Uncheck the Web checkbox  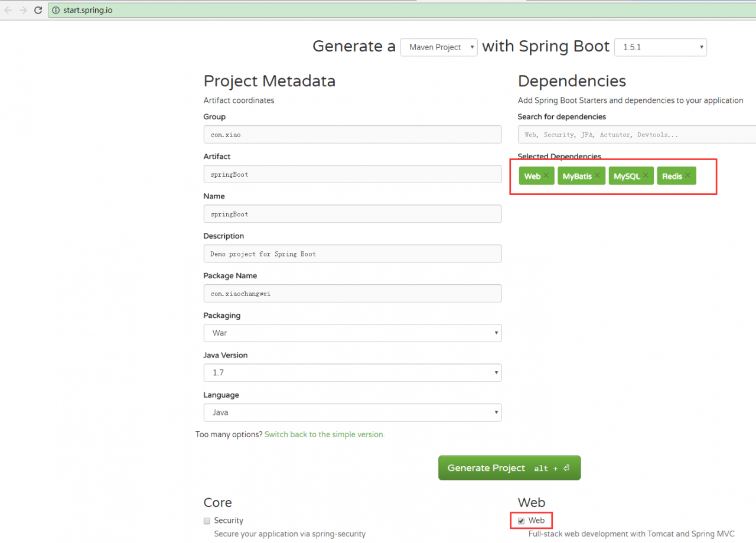(521, 521)
